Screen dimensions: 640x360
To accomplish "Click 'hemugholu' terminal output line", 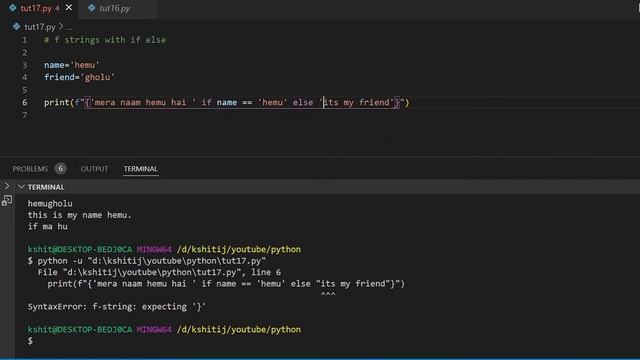I will click(50, 203).
